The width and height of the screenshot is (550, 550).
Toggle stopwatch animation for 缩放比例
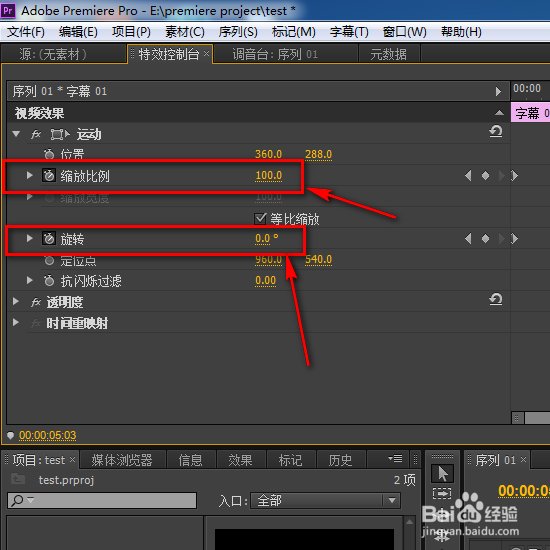[49, 175]
